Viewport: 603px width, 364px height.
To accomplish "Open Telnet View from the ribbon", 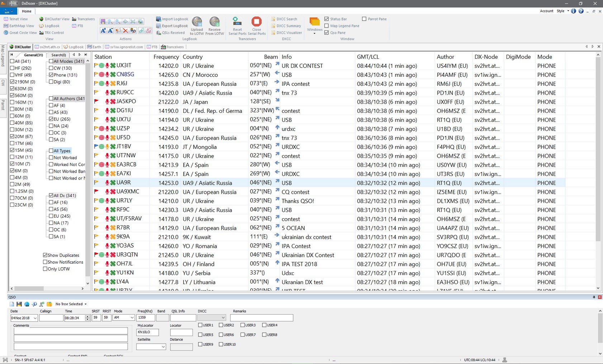I will point(16,19).
